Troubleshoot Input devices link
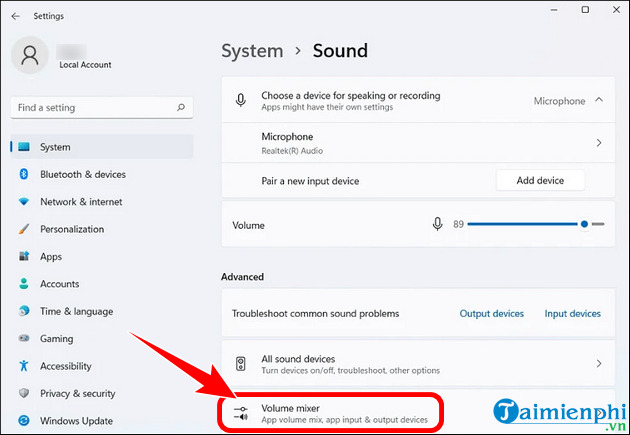 [x=573, y=313]
